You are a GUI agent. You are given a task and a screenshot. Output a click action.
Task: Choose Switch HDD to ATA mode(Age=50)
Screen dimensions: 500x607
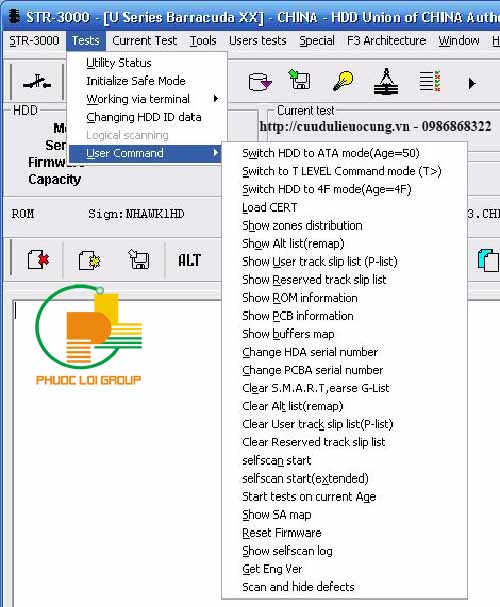click(344, 153)
